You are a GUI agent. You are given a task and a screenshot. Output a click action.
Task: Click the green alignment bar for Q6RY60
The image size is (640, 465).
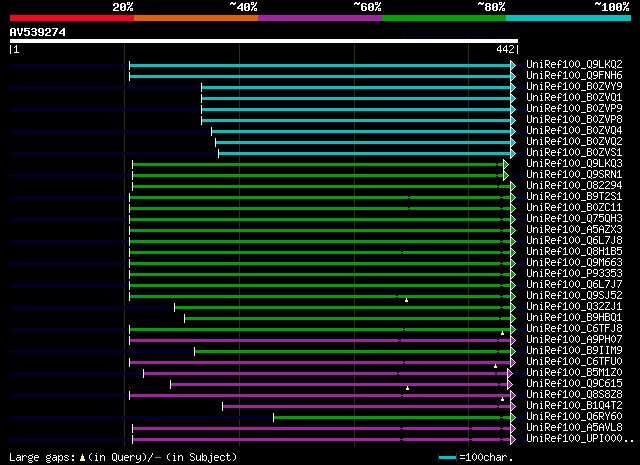pos(392,418)
